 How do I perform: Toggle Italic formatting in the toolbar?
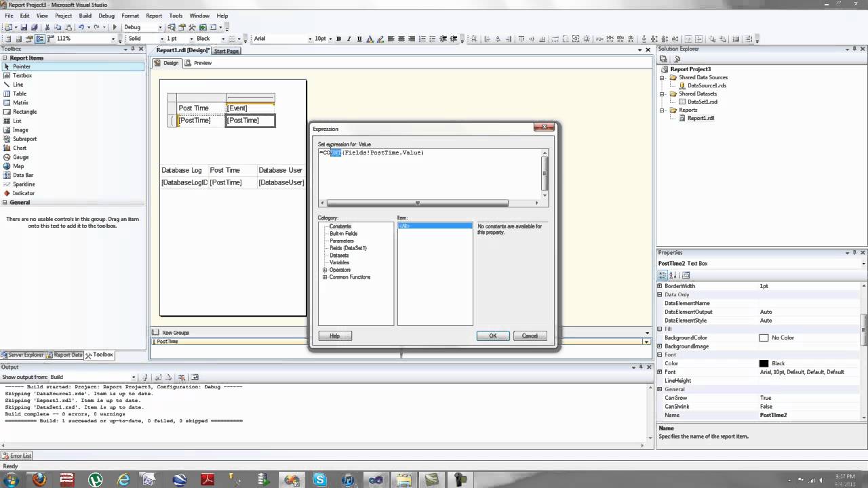[349, 39]
